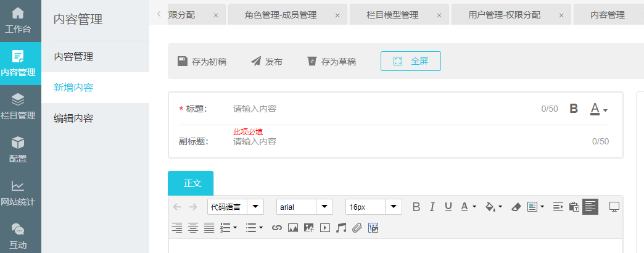Click 存为草稿 button
Viewport: 644px width, 253px height.
tap(331, 62)
